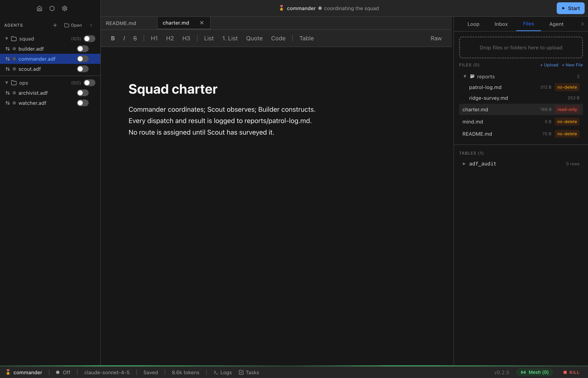588x378 pixels.
Task: Open the Tasks panel
Action: [249, 372]
